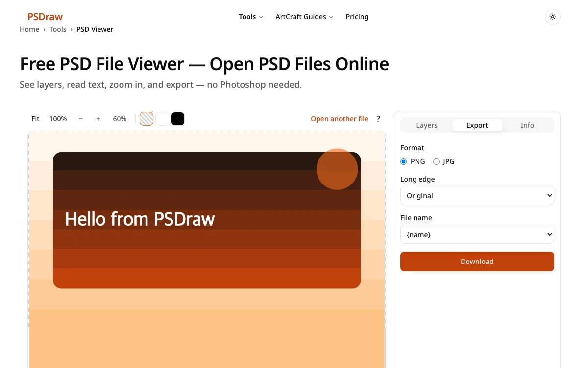Open the Long edge Original dropdown
The image size is (588, 368).
coord(477,196)
